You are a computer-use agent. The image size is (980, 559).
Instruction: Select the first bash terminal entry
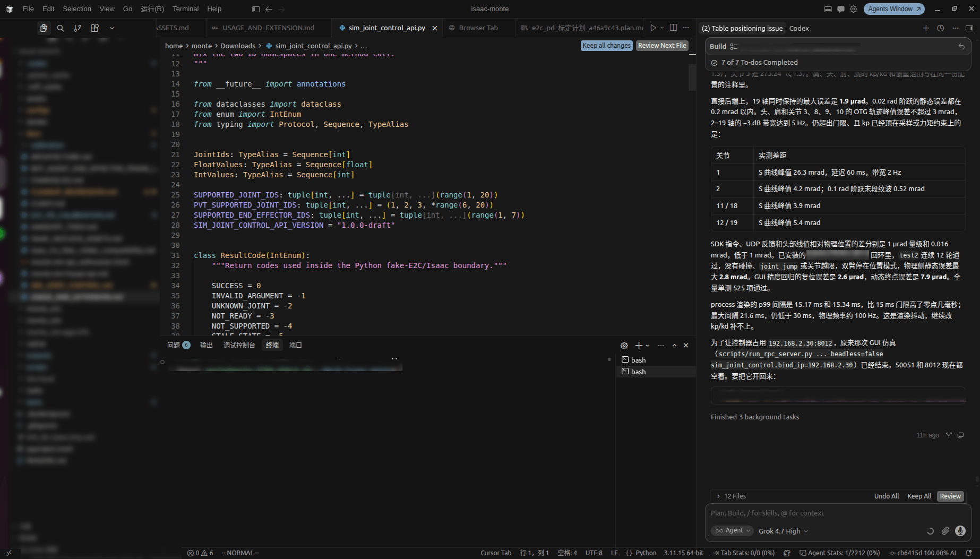(656, 360)
